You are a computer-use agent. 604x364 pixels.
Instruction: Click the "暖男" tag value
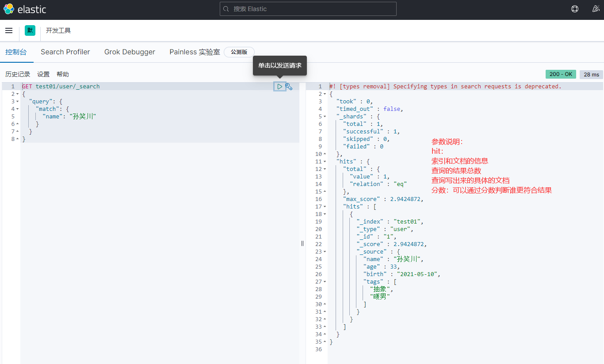(x=380, y=297)
